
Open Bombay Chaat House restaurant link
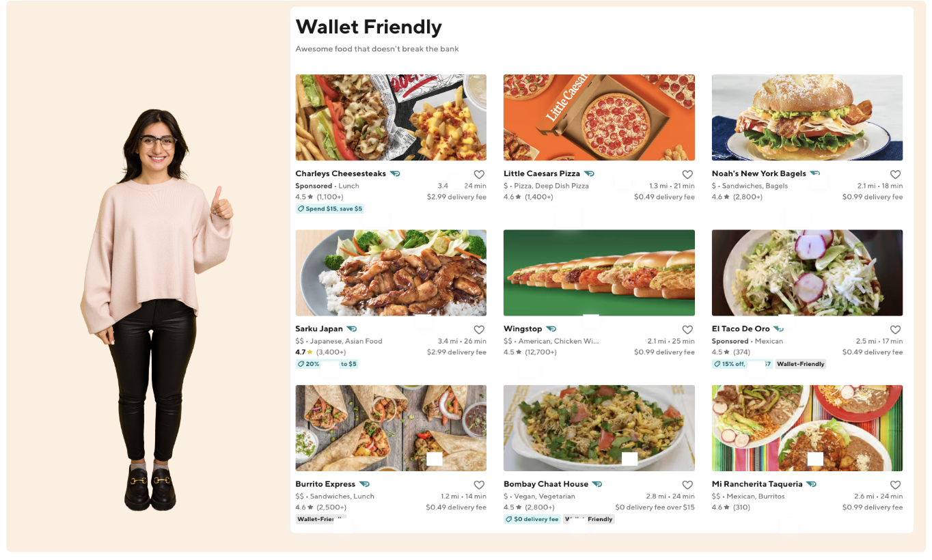546,484
